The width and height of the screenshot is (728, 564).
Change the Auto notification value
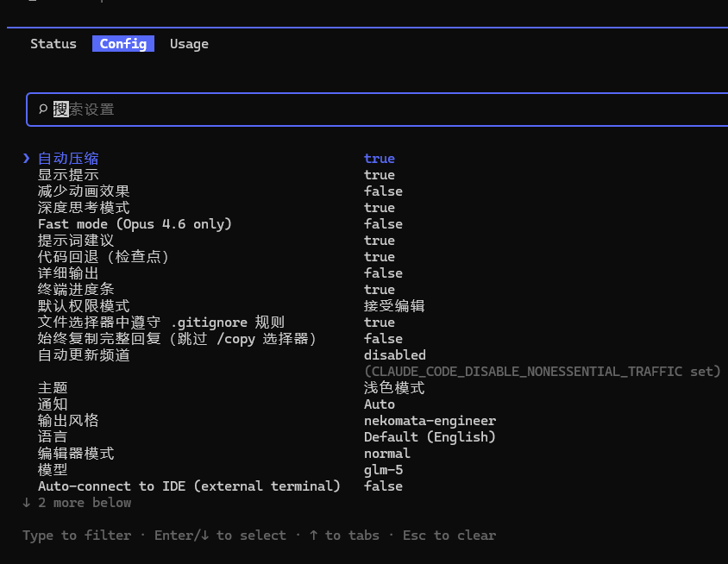click(380, 404)
